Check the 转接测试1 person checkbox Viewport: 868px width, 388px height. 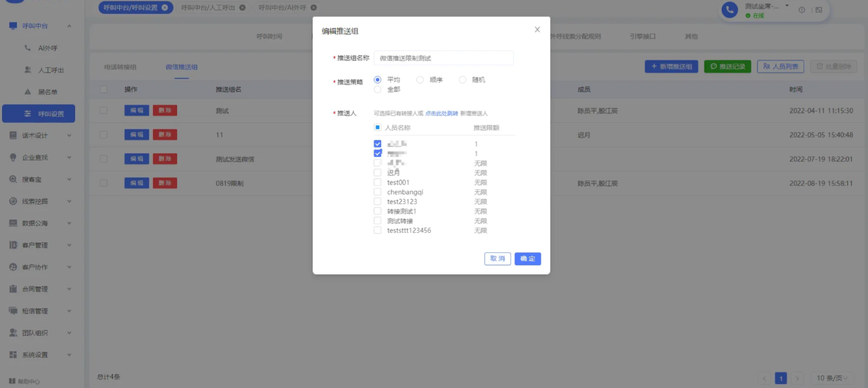pyautogui.click(x=378, y=211)
